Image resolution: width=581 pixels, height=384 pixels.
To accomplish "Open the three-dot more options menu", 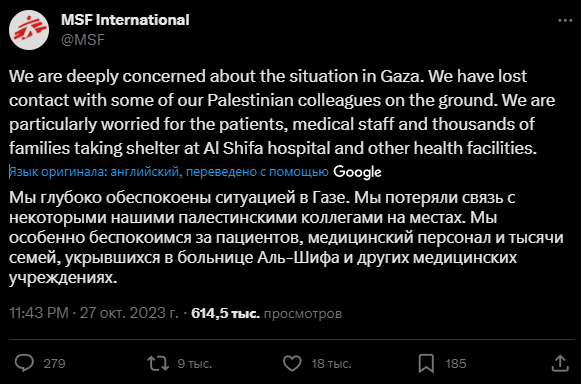I will pos(565,21).
